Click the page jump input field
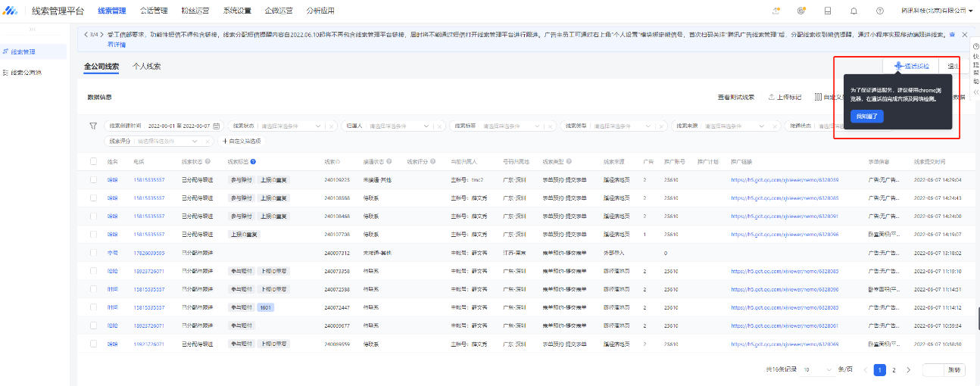980x386 pixels. pos(932,370)
